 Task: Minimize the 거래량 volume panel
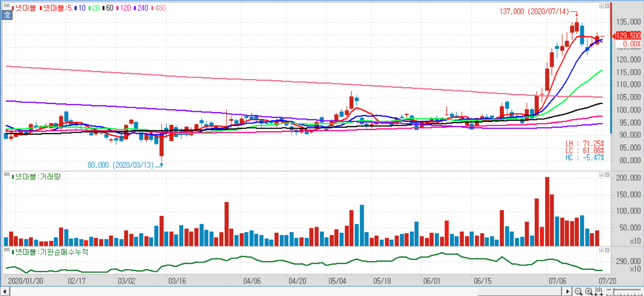601,175
